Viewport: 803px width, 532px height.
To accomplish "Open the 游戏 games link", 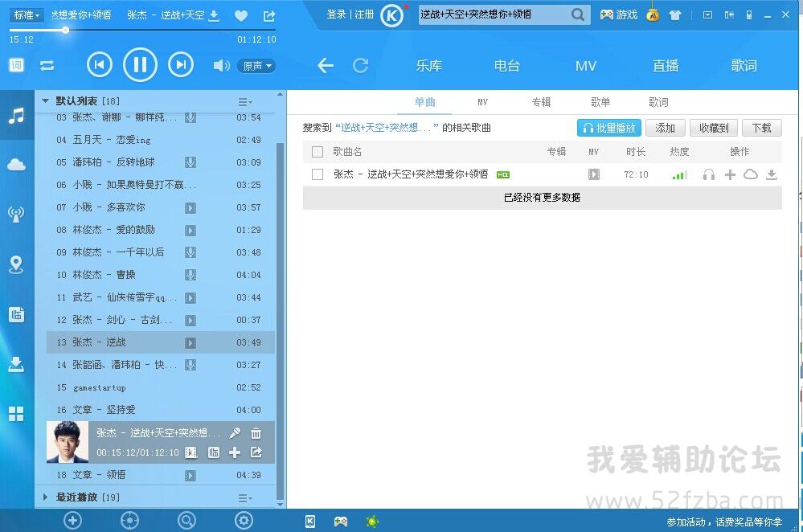I will (619, 14).
